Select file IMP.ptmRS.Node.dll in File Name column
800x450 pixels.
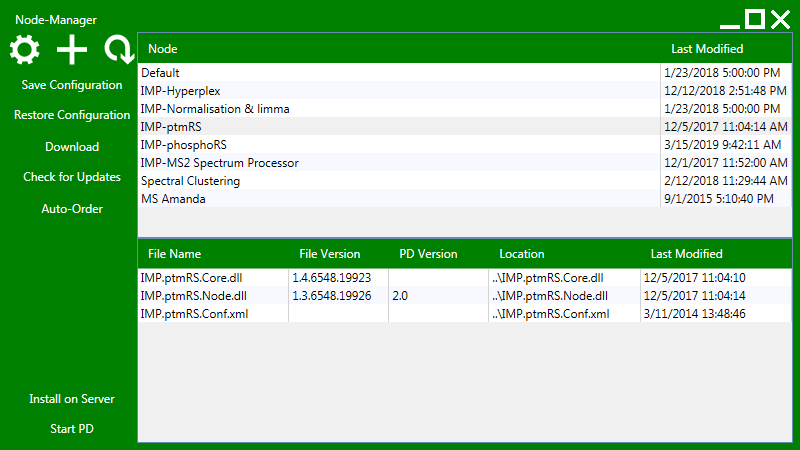pos(193,296)
